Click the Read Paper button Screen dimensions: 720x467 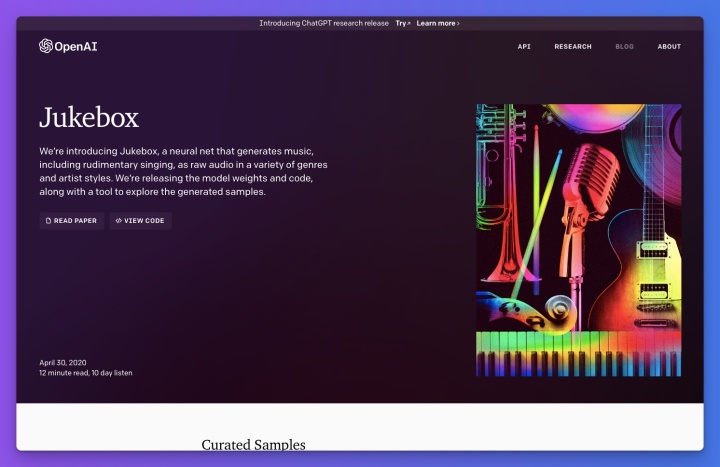pos(72,220)
